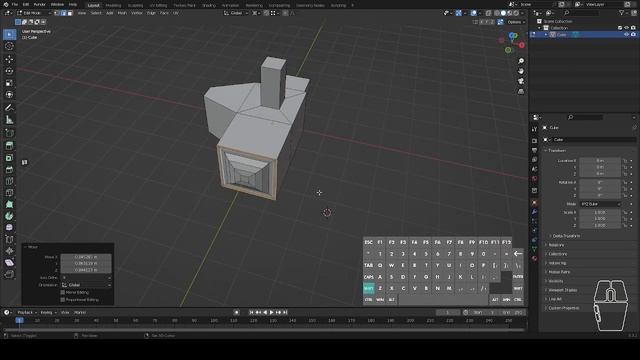
Task: Open the Orientation Global dropdown in Move panel
Action: pos(86,285)
